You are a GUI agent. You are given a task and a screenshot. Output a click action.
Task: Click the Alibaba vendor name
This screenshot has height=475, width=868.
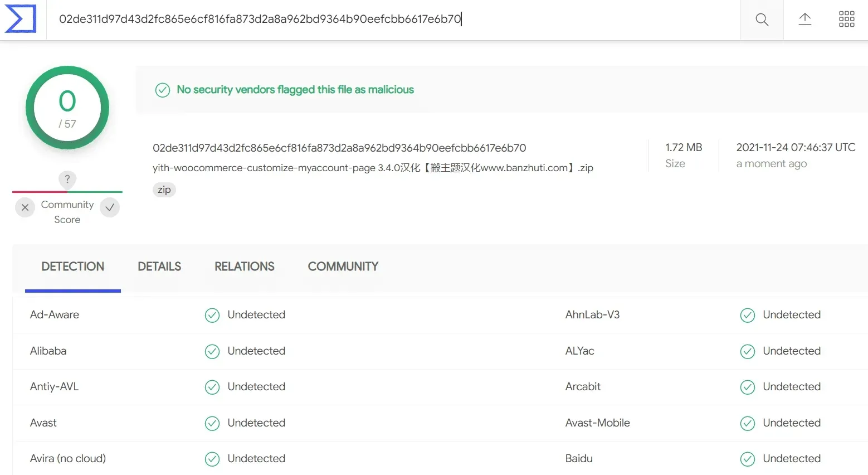click(x=48, y=351)
